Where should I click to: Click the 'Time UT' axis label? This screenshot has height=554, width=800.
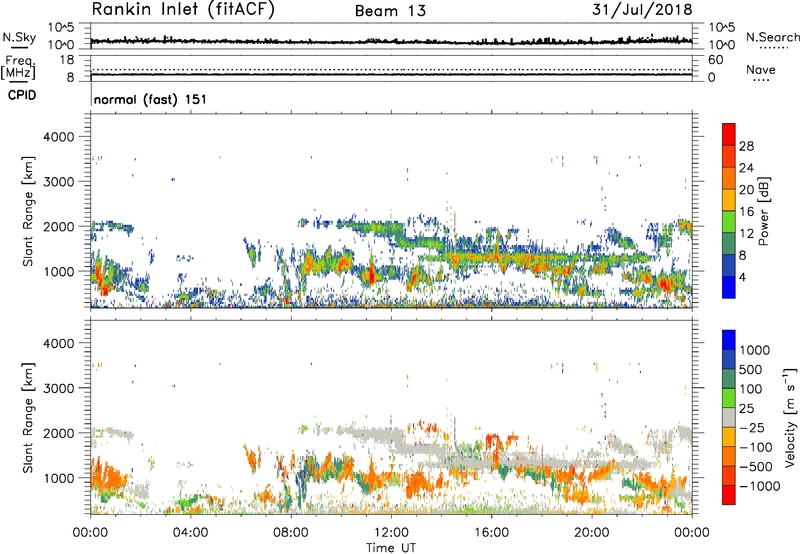[x=391, y=547]
